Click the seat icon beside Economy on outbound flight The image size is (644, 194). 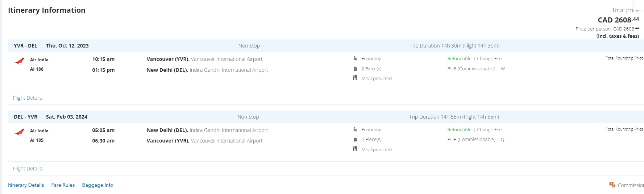pos(355,58)
